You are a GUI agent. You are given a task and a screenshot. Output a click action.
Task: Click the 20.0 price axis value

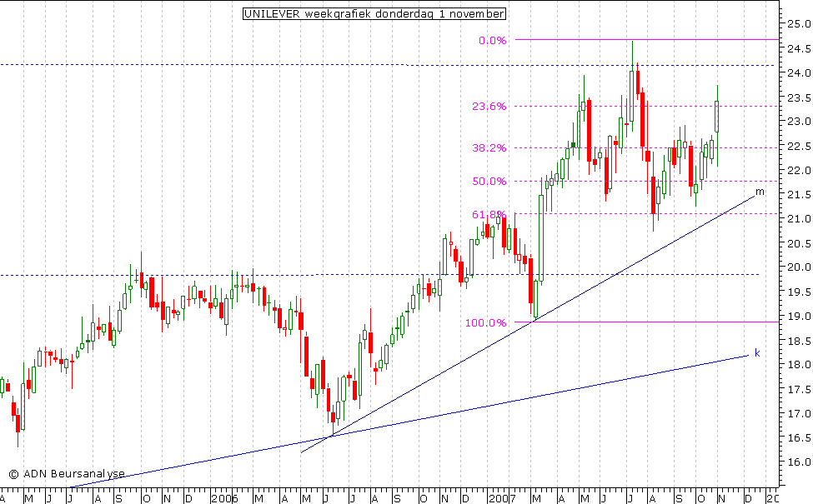tap(799, 267)
